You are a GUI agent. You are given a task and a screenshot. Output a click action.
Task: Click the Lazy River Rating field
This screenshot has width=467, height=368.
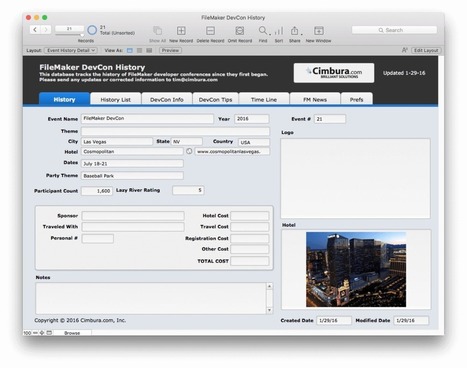point(188,190)
